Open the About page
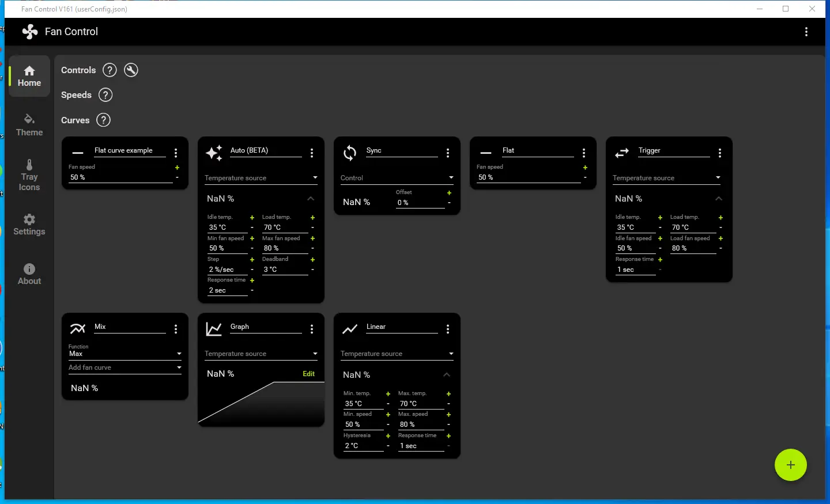830x504 pixels. (29, 274)
